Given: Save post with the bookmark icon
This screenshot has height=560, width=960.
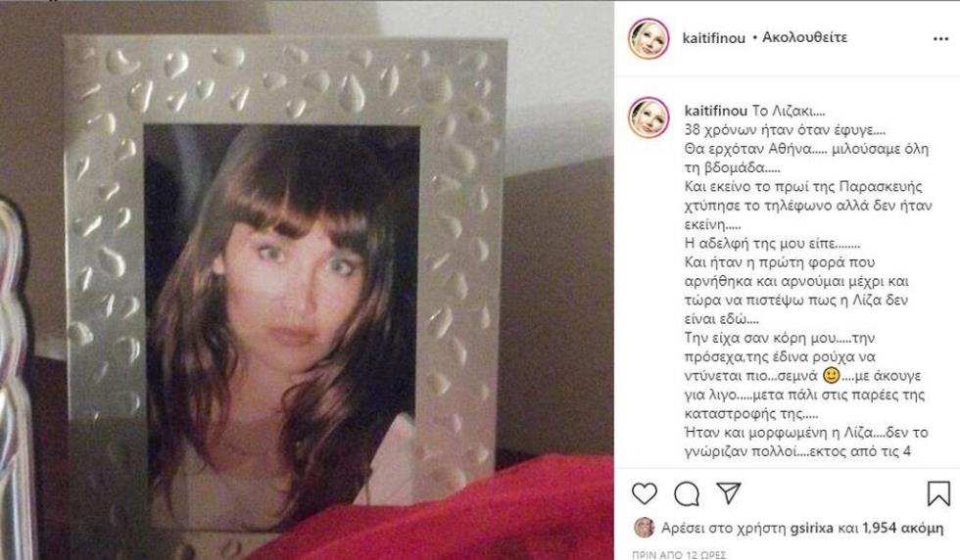Looking at the screenshot, I should coord(938,493).
